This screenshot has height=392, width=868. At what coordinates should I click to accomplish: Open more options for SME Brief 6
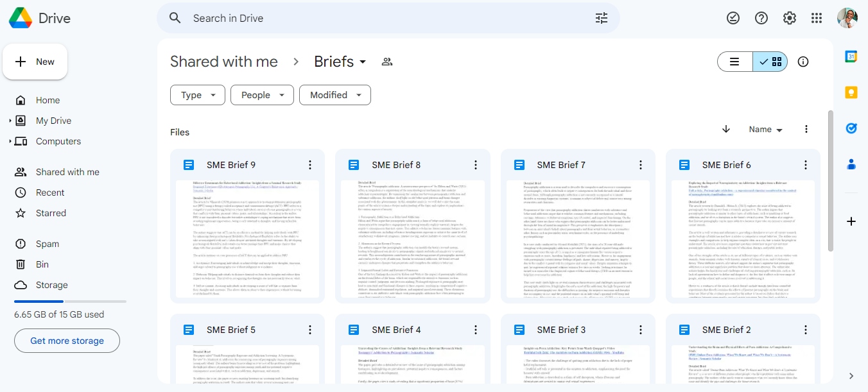tap(805, 165)
